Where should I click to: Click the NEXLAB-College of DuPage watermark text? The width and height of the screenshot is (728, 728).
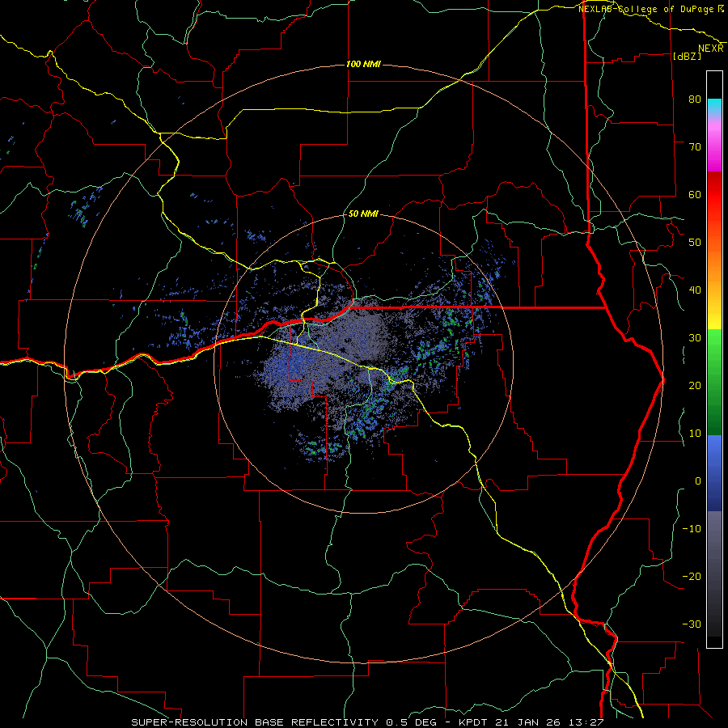[646, 9]
